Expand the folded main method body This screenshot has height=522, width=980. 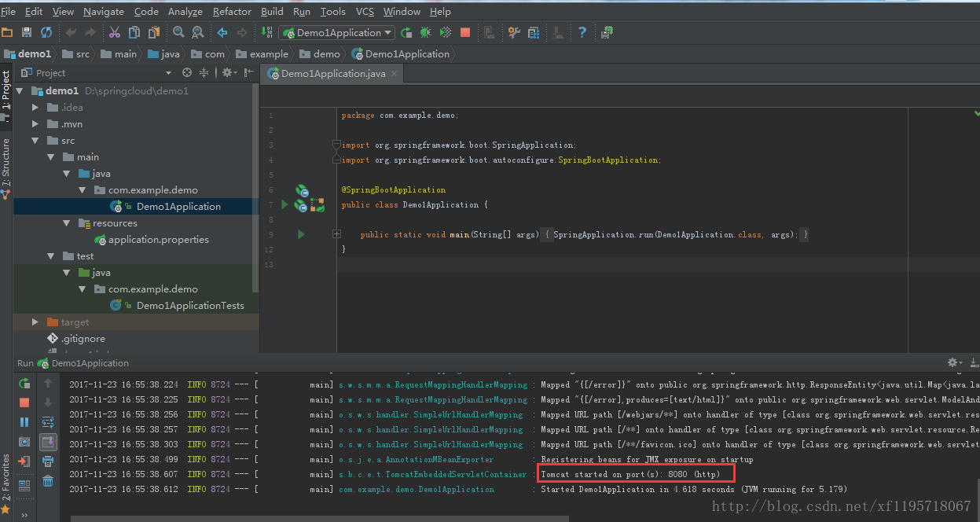click(336, 234)
